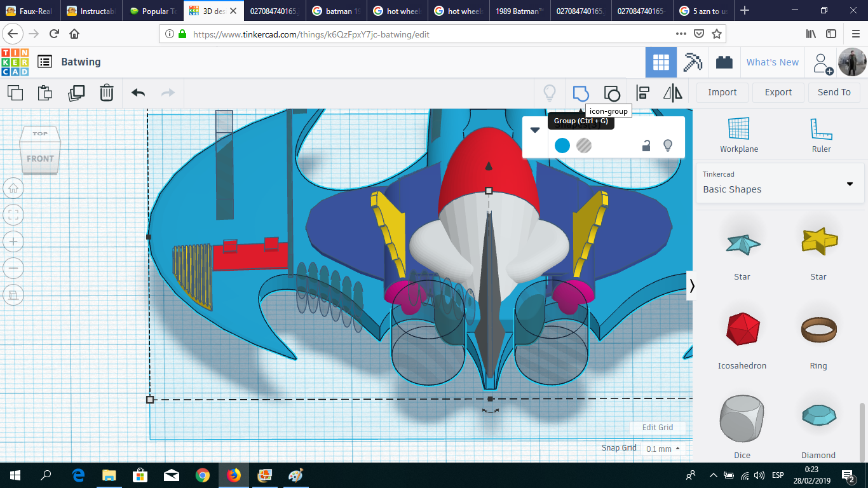This screenshot has height=488, width=868.
Task: Delete selection with trash icon
Action: click(x=107, y=93)
